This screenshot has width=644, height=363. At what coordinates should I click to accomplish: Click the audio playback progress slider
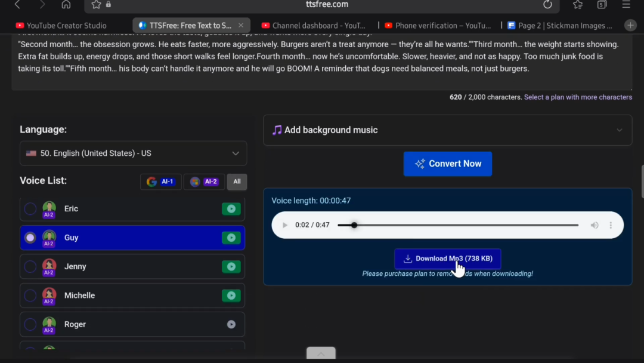[457, 225]
